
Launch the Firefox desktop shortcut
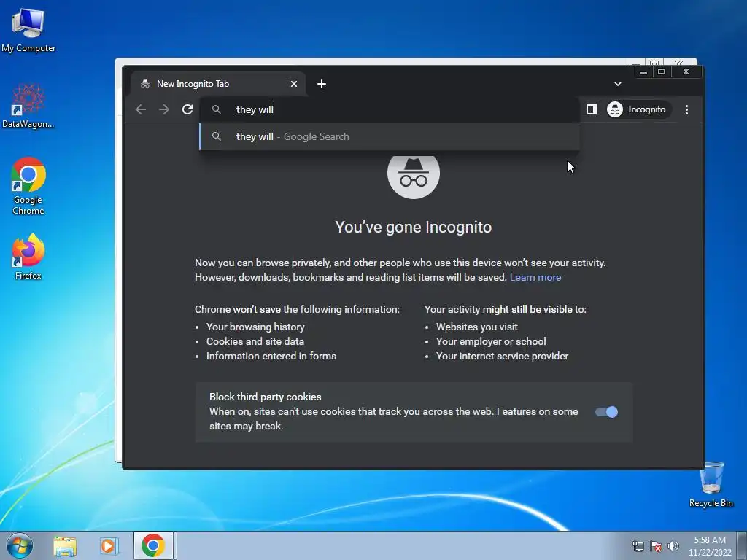28,257
